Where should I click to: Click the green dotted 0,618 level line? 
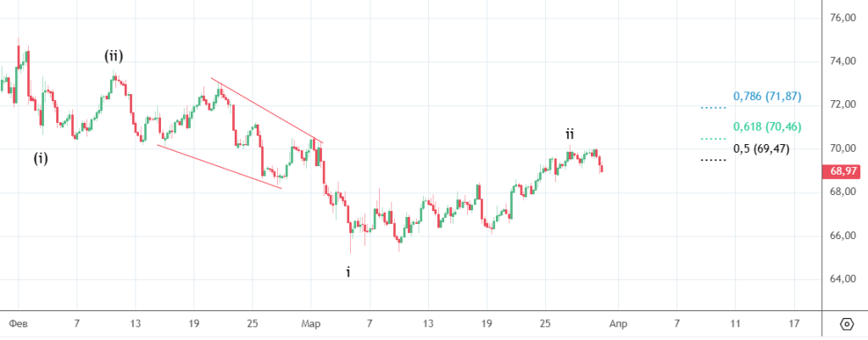(x=714, y=138)
